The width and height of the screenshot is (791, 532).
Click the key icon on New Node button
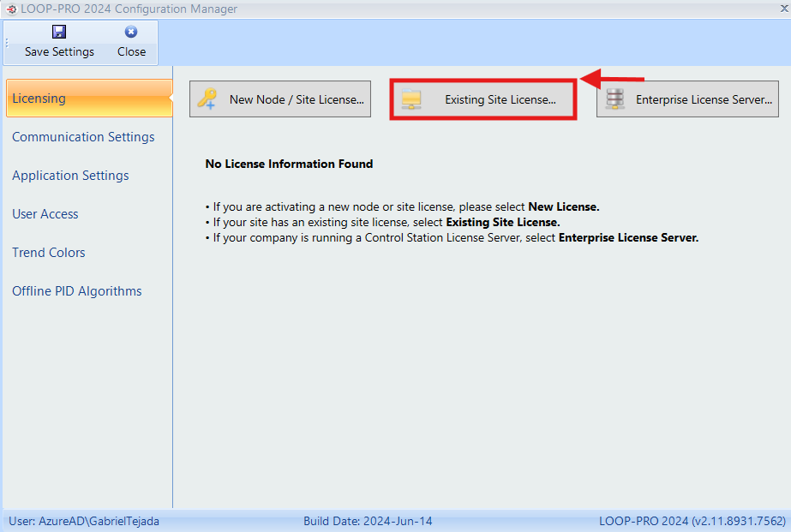[x=207, y=99]
